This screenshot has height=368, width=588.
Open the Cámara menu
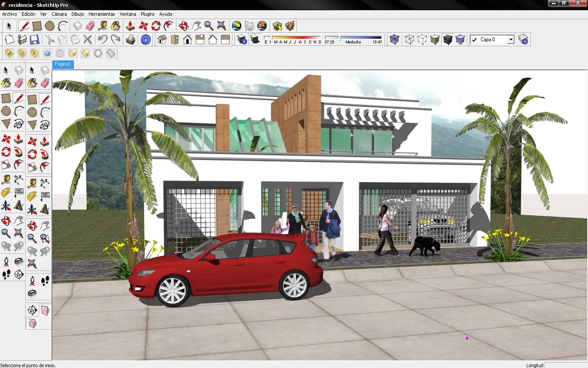(x=59, y=14)
